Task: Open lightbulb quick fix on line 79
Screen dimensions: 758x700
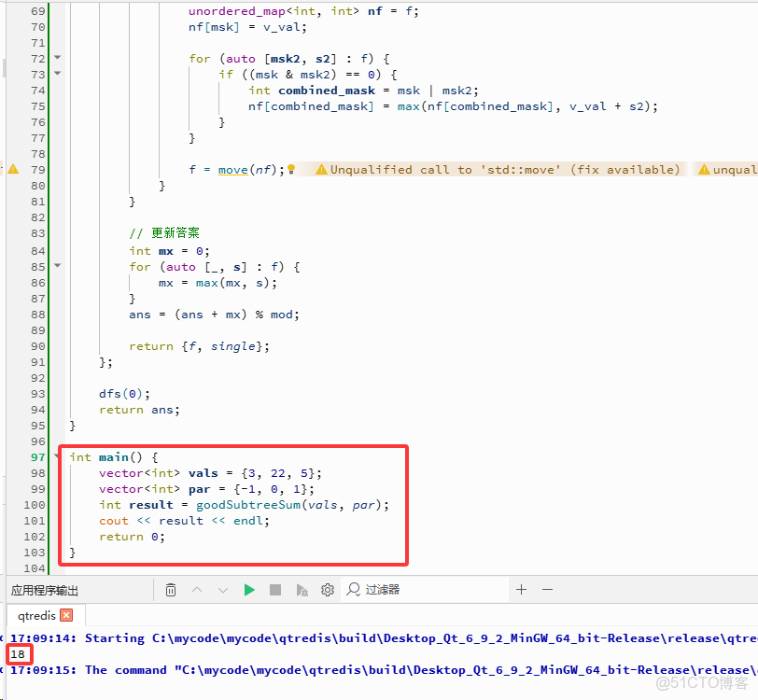Action: point(291,169)
